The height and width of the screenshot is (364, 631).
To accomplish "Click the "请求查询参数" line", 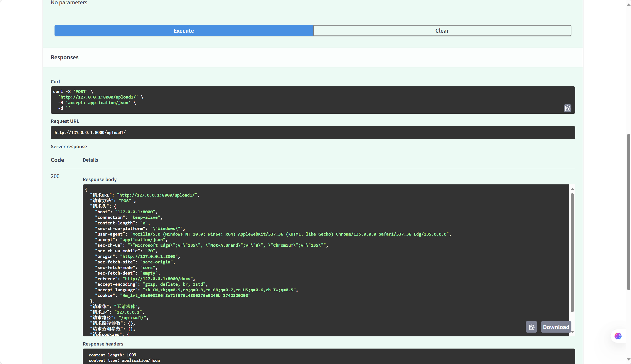I will coord(113,329).
